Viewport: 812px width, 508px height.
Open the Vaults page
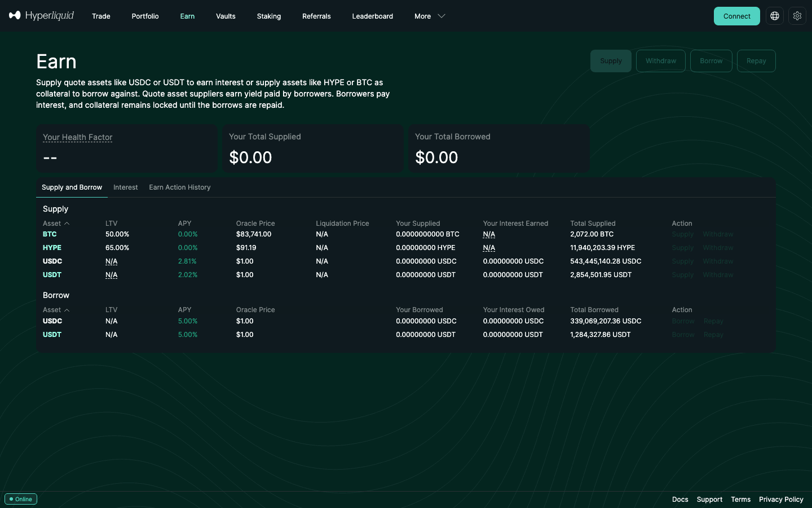click(226, 16)
